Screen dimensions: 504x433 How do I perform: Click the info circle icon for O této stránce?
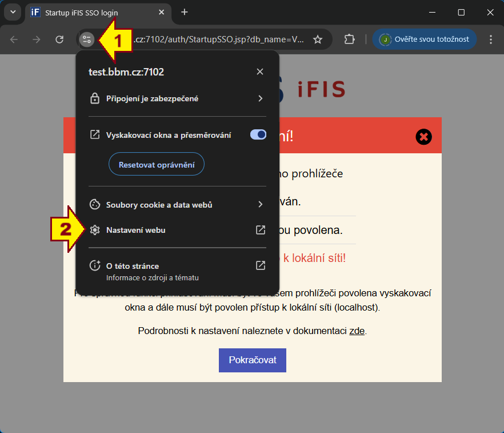coord(95,265)
